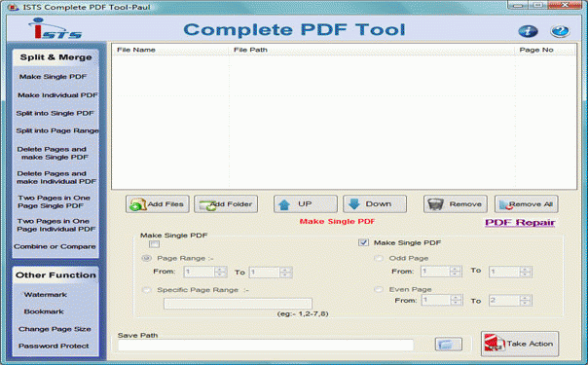This screenshot has height=365, width=588.
Task: Click Even Page From spinner field
Action: 441,300
